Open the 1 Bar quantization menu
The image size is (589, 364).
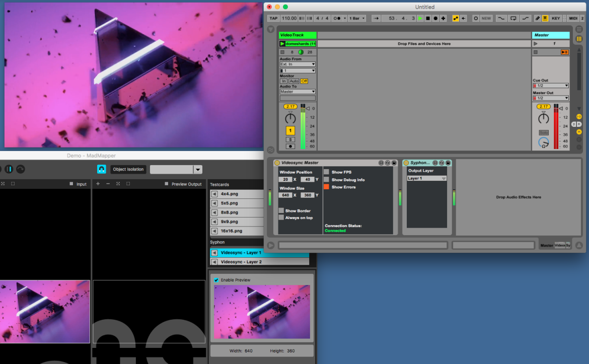[357, 18]
